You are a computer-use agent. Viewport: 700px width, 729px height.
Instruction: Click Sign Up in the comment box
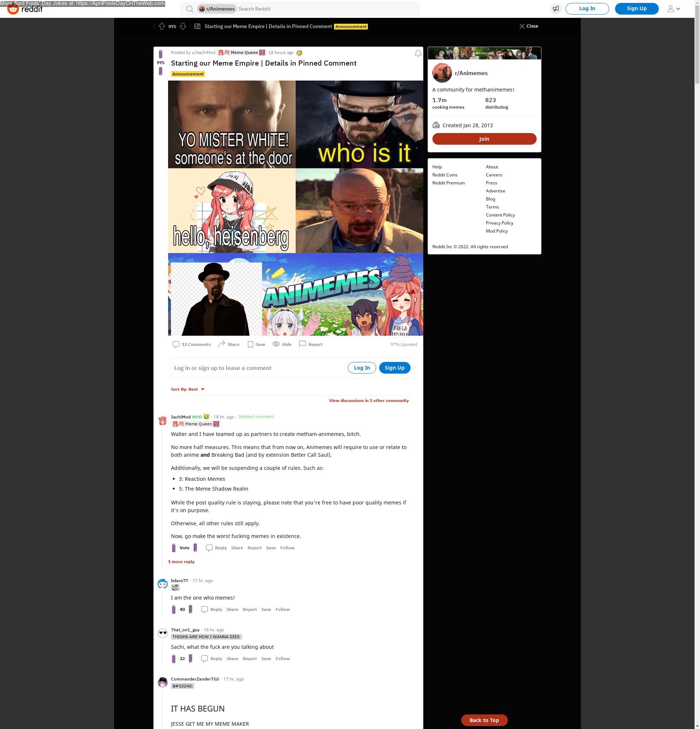(394, 368)
